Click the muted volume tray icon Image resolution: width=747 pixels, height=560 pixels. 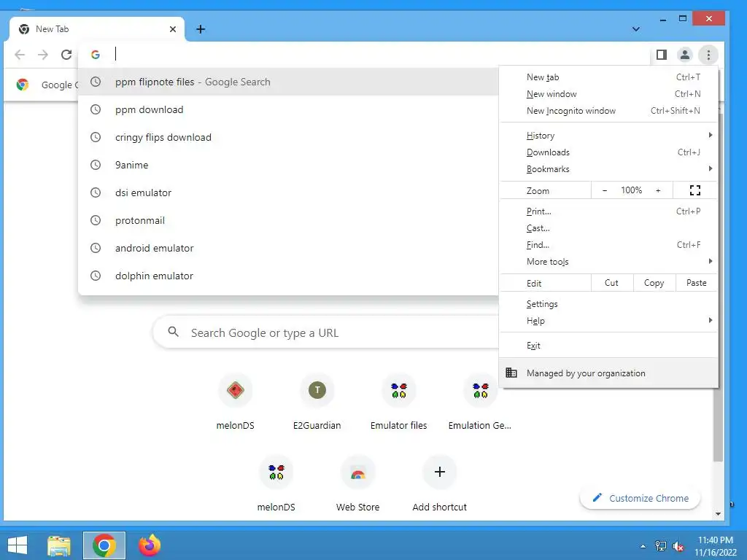pyautogui.click(x=678, y=546)
